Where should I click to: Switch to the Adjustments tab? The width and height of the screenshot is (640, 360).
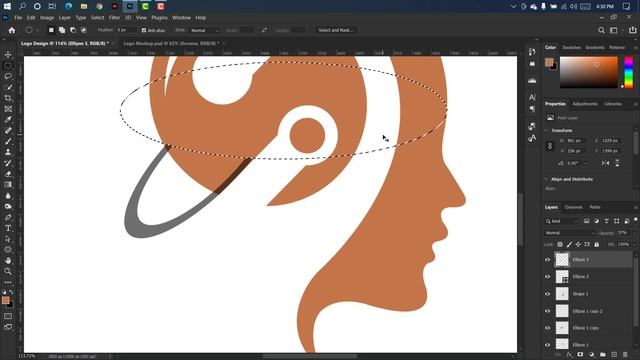point(584,104)
